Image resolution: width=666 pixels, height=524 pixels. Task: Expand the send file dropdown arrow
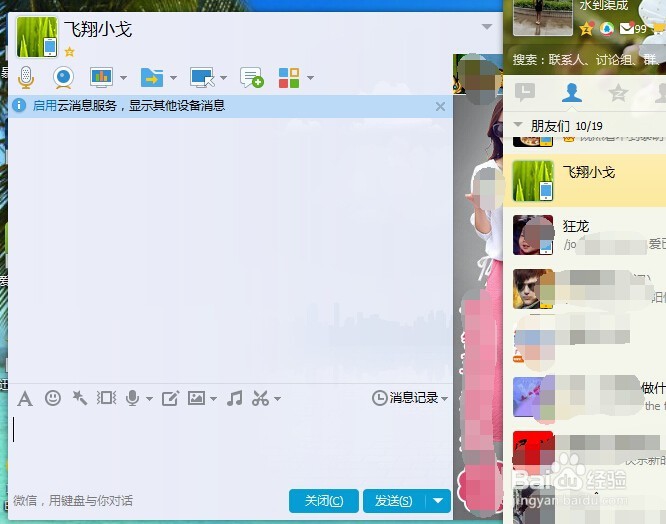(173, 78)
